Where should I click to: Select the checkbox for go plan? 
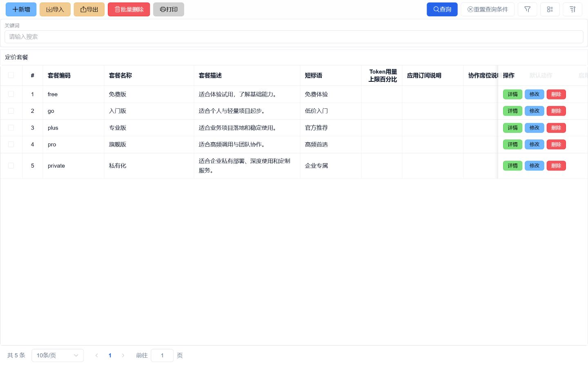(11, 111)
